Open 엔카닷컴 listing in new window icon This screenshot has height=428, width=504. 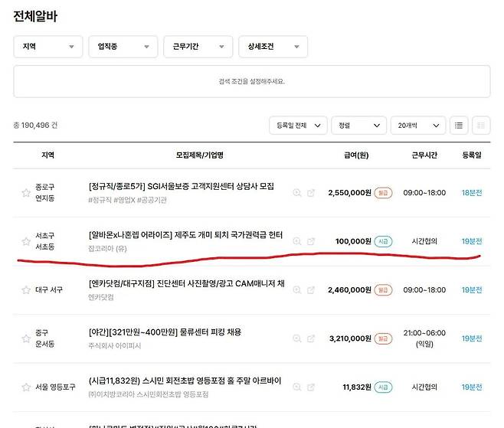(311, 290)
